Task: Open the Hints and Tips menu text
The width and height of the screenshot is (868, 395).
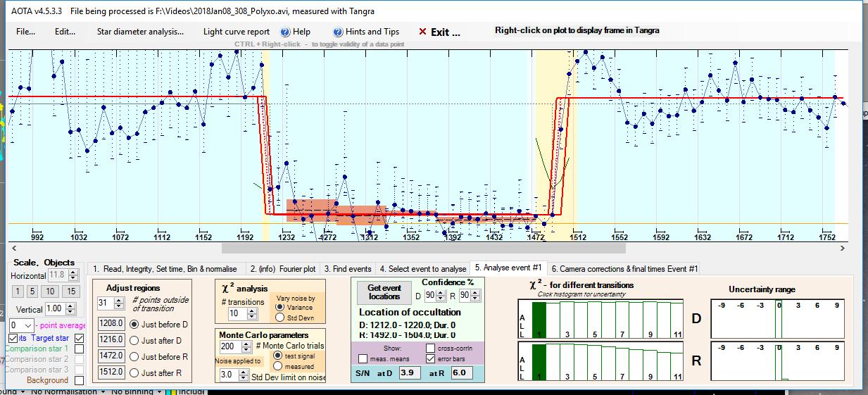Action: [372, 32]
